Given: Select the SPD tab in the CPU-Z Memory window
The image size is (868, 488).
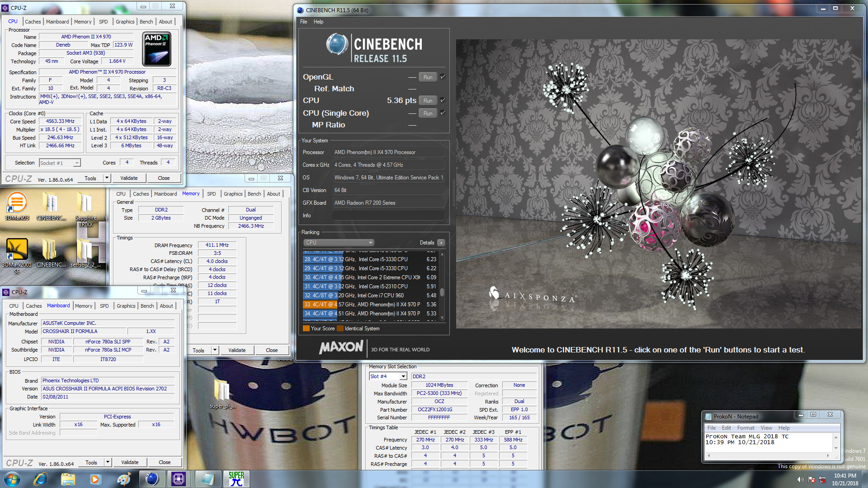Looking at the screenshot, I should [211, 194].
